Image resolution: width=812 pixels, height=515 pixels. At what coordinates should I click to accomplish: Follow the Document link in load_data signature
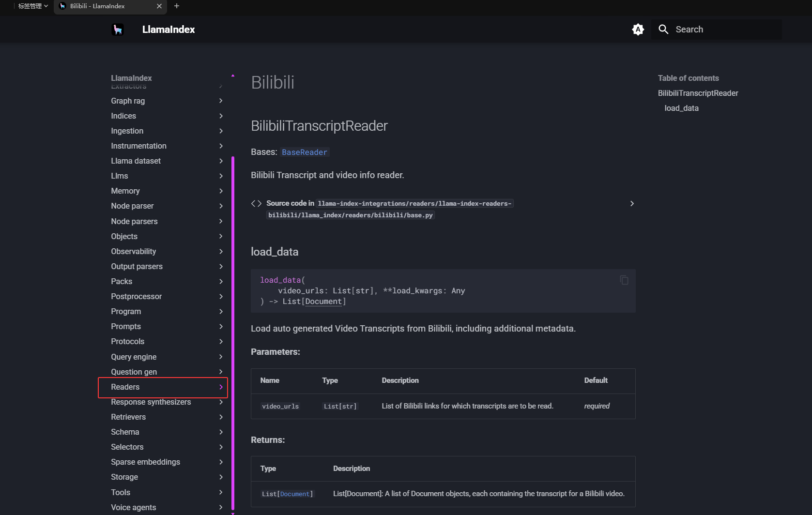coord(323,302)
